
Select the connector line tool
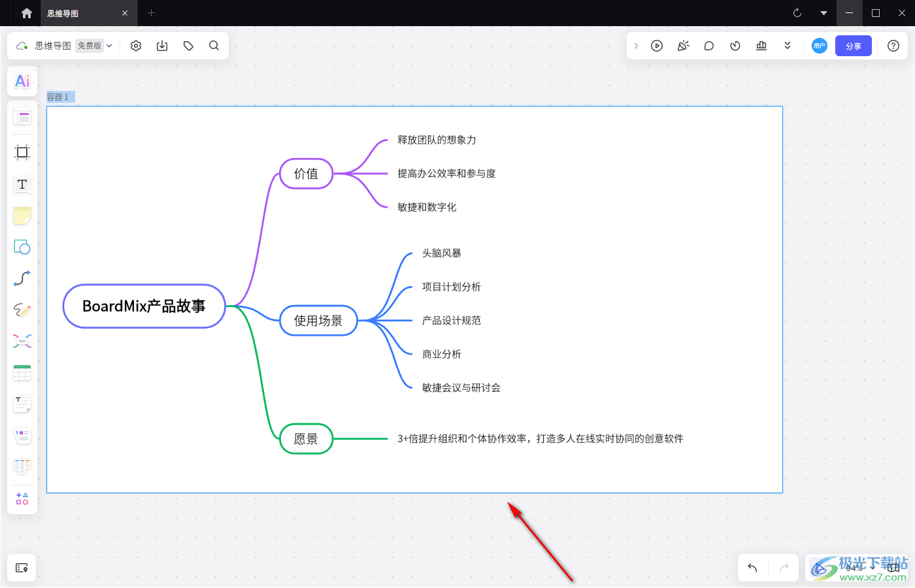click(22, 278)
